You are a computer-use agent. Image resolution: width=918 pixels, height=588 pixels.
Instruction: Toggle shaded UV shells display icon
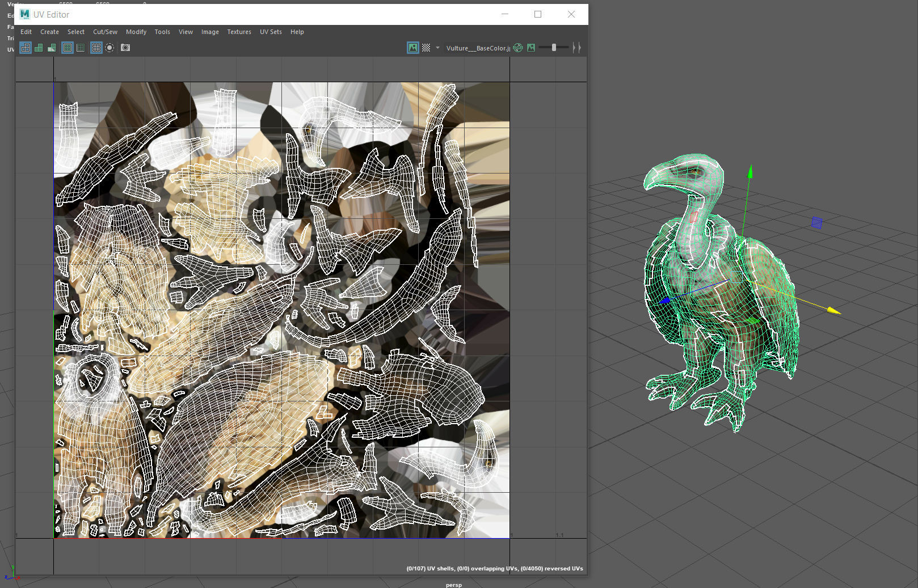(39, 48)
